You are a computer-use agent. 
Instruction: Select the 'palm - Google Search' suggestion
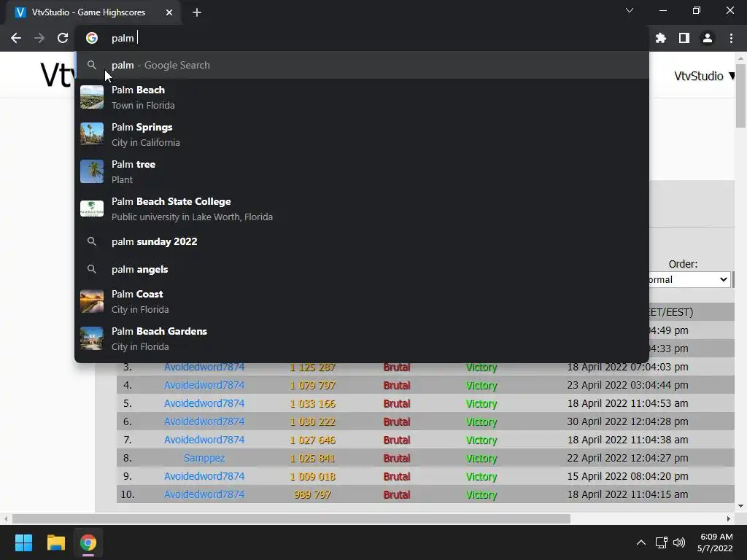point(362,65)
